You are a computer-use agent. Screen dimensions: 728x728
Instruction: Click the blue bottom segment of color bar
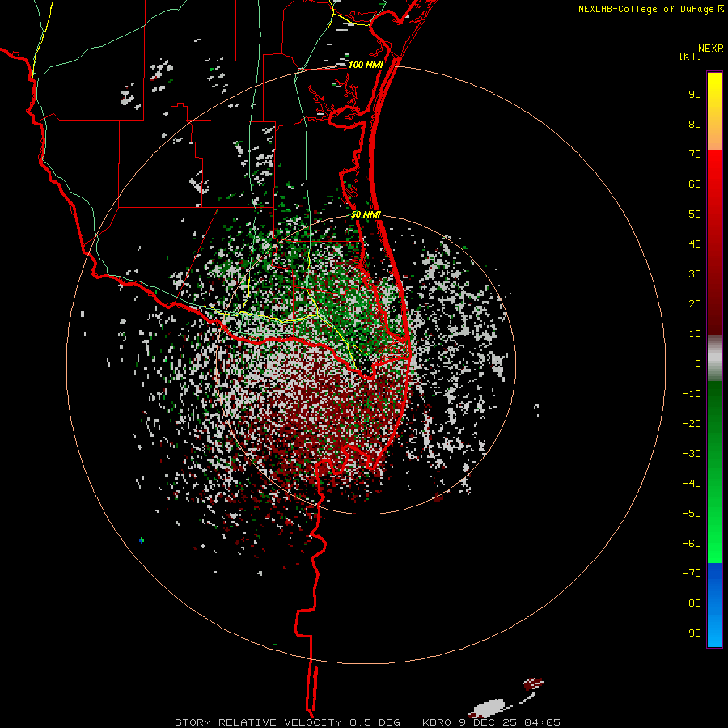pyautogui.click(x=714, y=605)
